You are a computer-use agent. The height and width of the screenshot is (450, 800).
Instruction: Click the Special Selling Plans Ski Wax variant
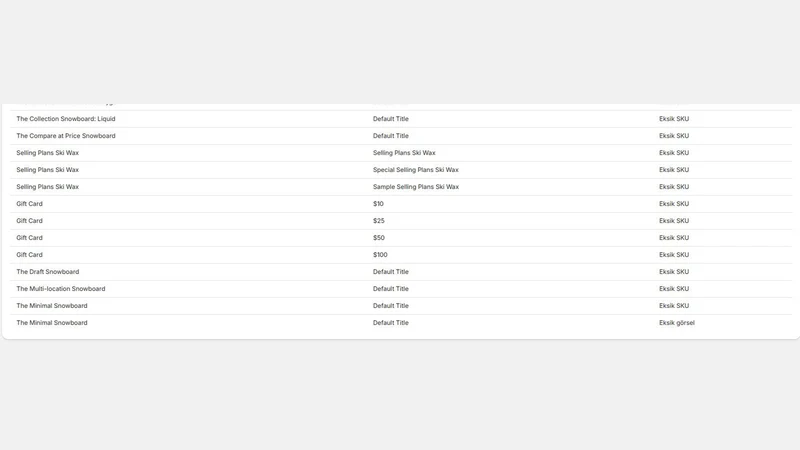coord(416,170)
